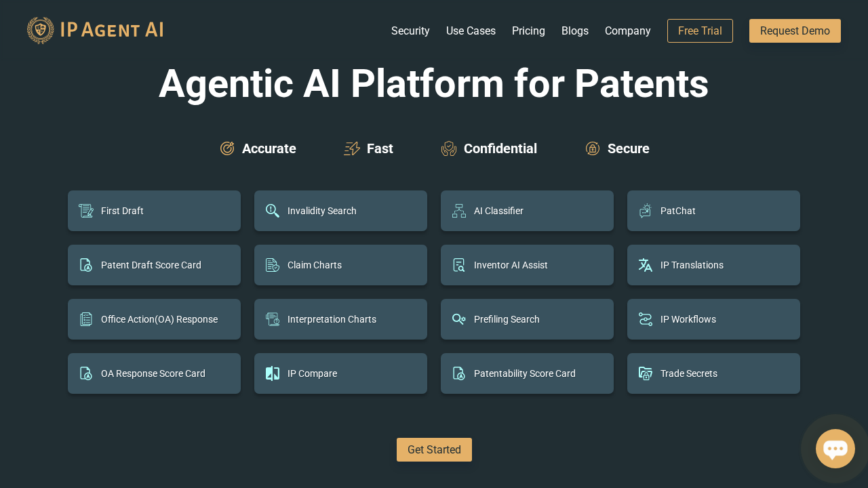Open the IP Workflows icon
The height and width of the screenshot is (488, 868).
point(645,319)
